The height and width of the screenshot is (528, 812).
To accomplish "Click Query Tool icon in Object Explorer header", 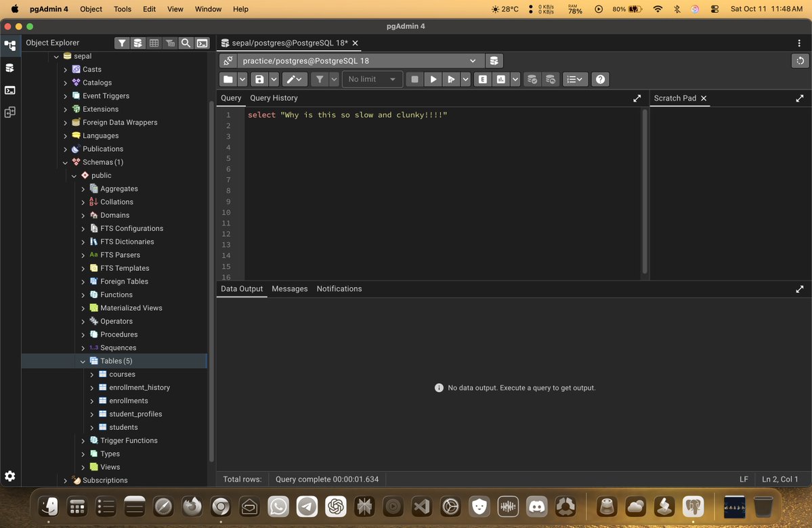I will click(x=137, y=43).
